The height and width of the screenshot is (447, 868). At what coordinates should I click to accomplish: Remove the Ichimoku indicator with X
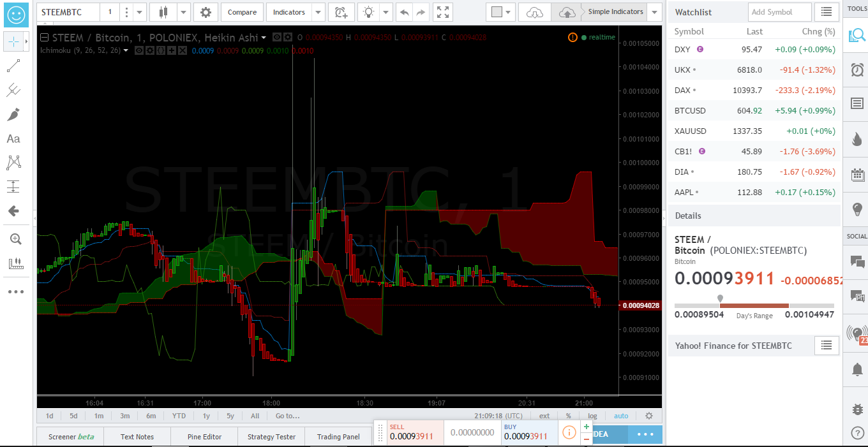tap(183, 50)
